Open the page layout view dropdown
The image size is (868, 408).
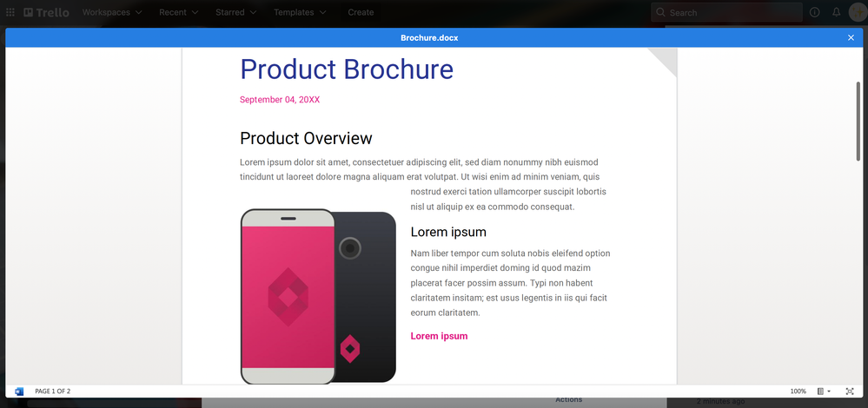coord(824,392)
